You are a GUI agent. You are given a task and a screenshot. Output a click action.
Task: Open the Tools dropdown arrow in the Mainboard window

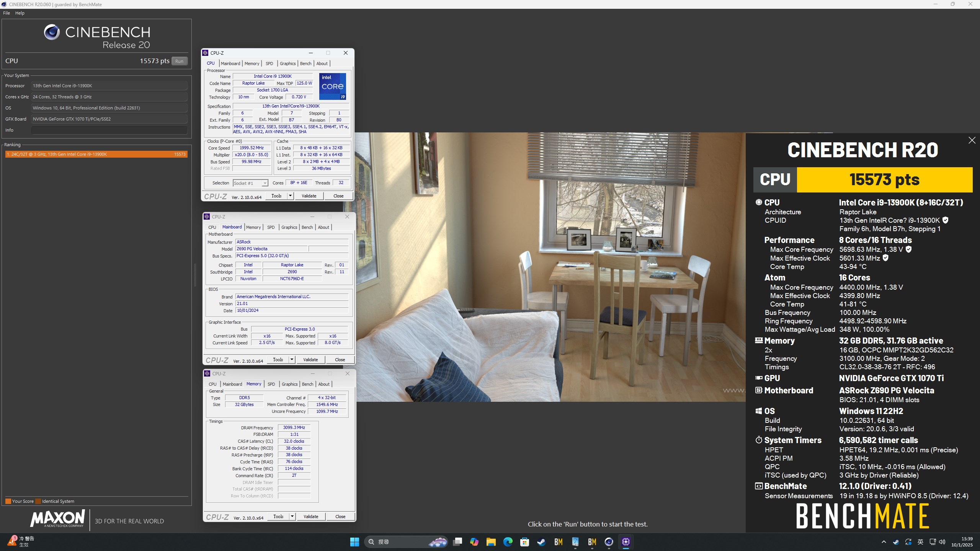pyautogui.click(x=292, y=360)
